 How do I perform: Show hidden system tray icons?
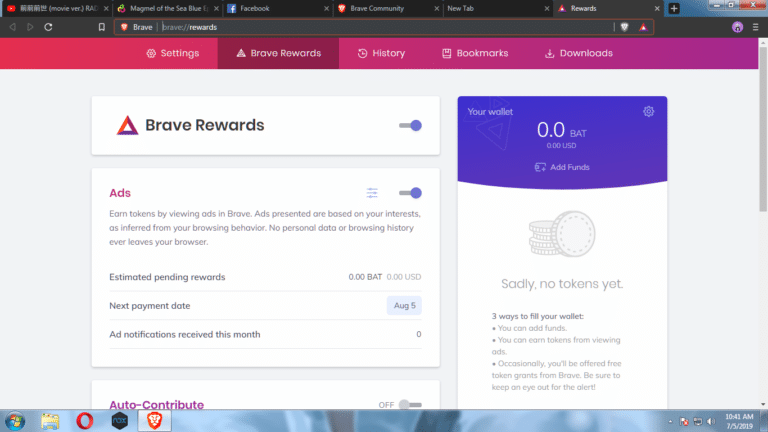670,422
